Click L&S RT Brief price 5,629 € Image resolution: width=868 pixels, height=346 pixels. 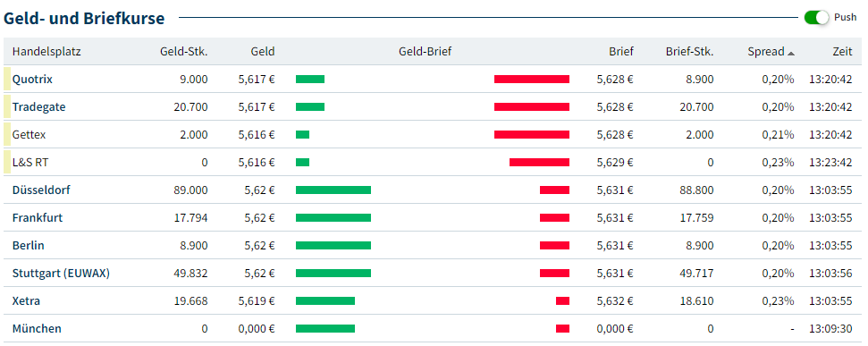point(615,162)
